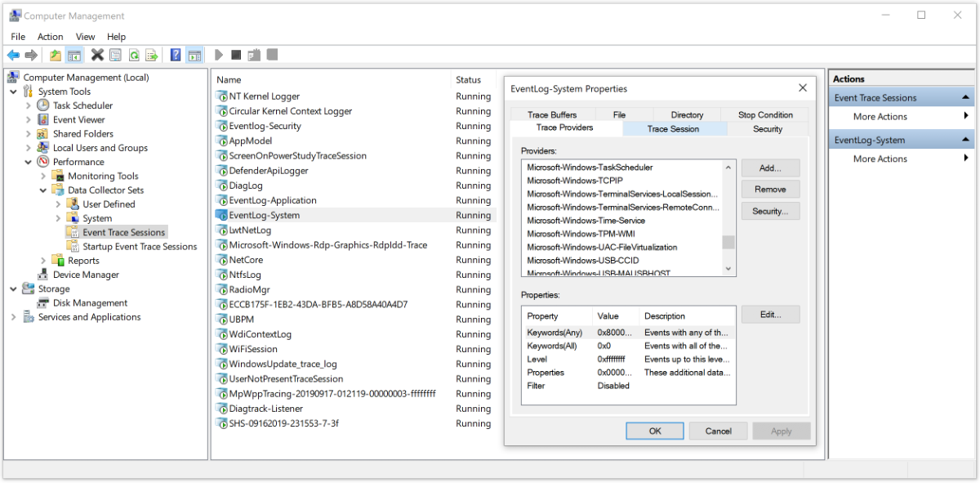This screenshot has height=483, width=980.
Task: Click the black Stop square icon
Action: pyautogui.click(x=236, y=55)
